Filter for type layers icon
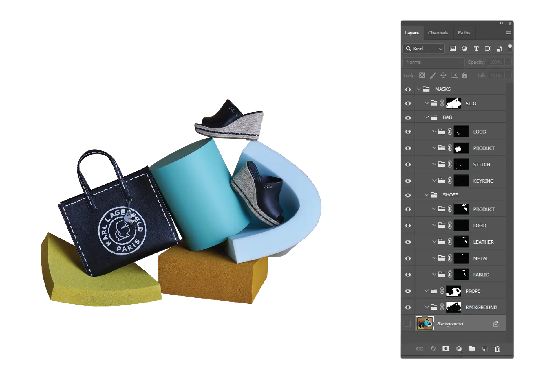 click(x=476, y=49)
